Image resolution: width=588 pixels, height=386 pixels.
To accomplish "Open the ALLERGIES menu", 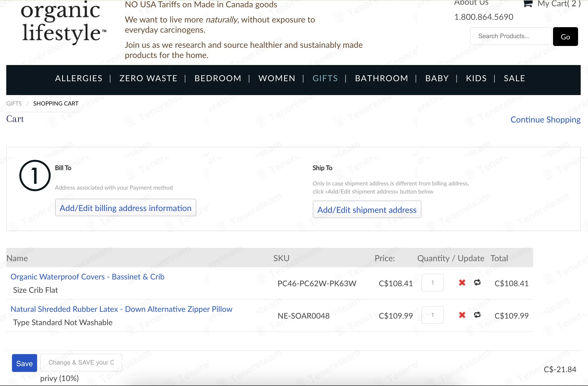I will click(x=79, y=78).
